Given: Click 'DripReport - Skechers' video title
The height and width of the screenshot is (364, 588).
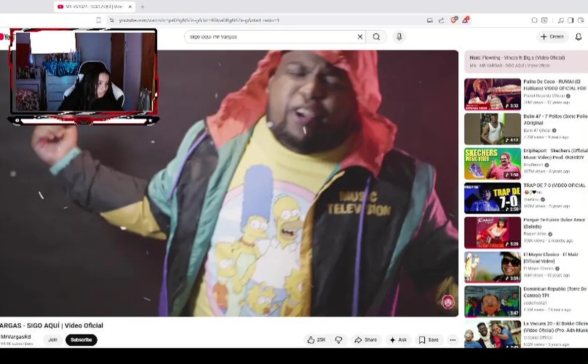Looking at the screenshot, I should (555, 154).
